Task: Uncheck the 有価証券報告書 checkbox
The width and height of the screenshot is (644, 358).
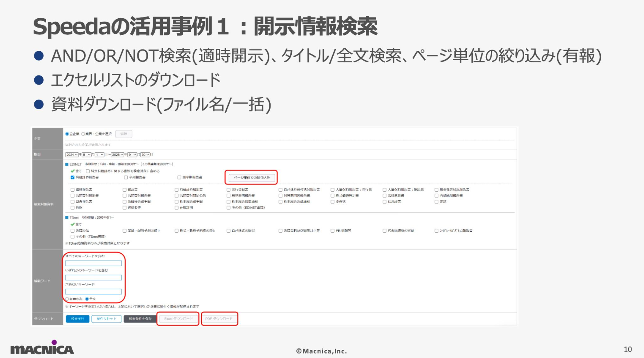Action: pyautogui.click(x=73, y=177)
